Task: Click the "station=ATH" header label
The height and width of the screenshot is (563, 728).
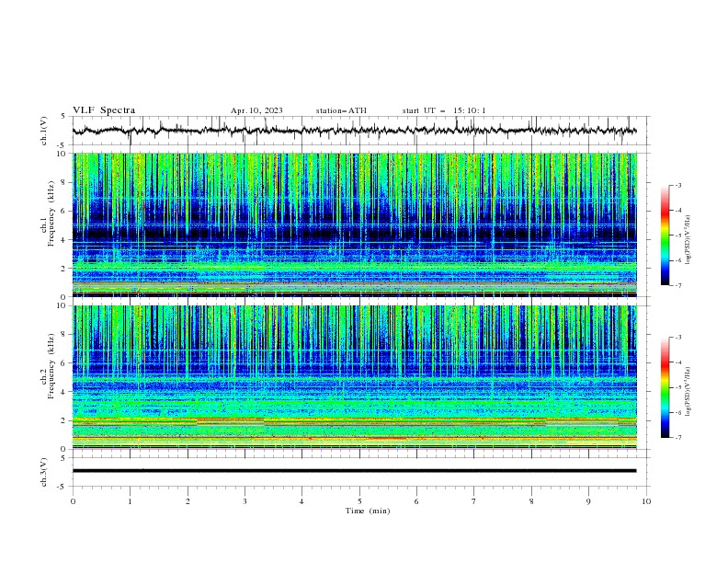Action: coord(341,110)
